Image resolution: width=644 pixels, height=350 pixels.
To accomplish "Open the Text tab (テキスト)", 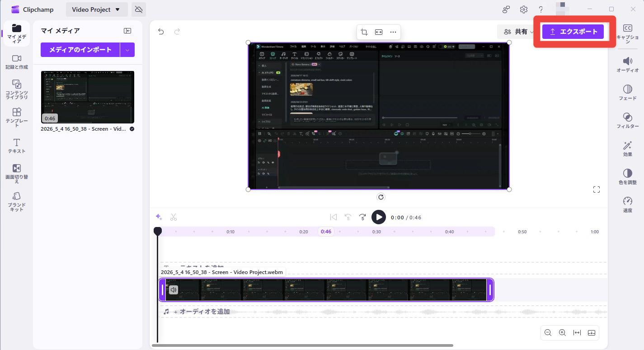I will 16,146.
